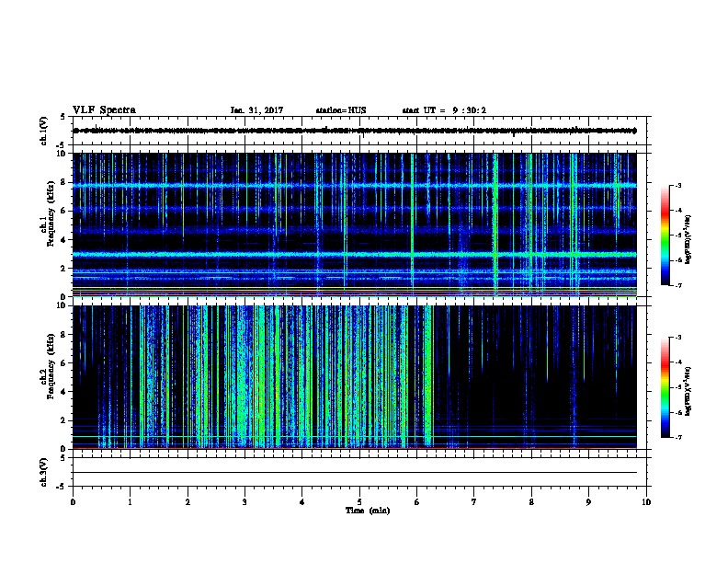Click the "-5" voltage tick of ch.3(V) panel

coord(62,487)
